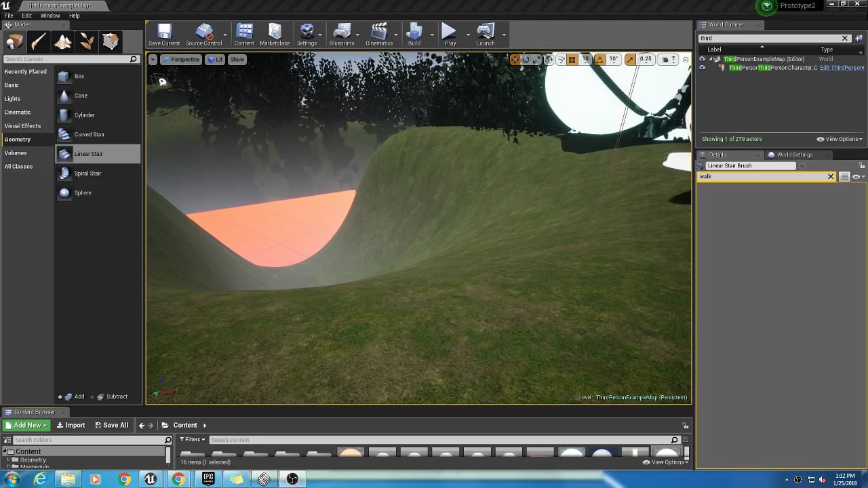Click the Save Current toolbar icon
This screenshot has height=488, width=868.
coord(164,35)
